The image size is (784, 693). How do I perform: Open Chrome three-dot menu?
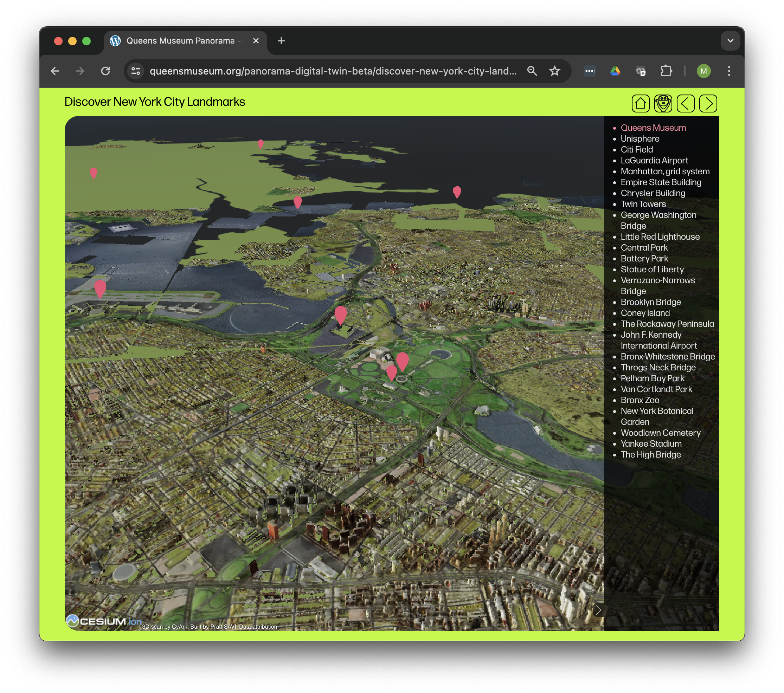729,71
